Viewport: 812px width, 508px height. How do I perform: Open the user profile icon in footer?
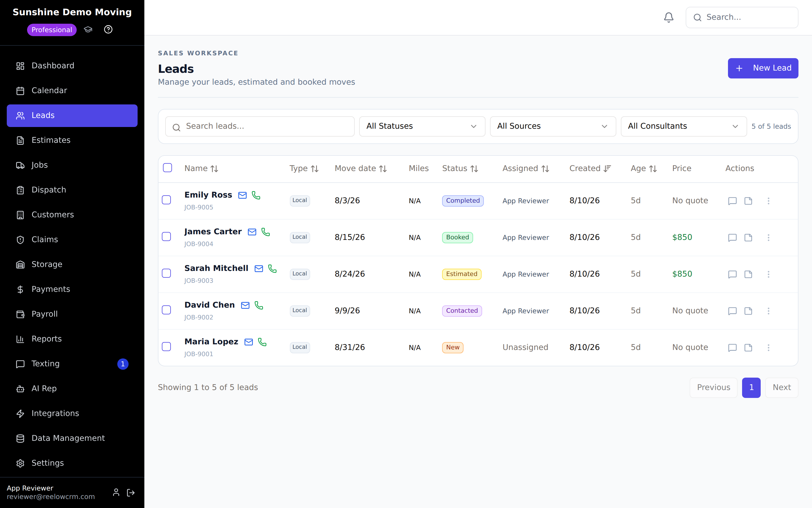coord(116,492)
